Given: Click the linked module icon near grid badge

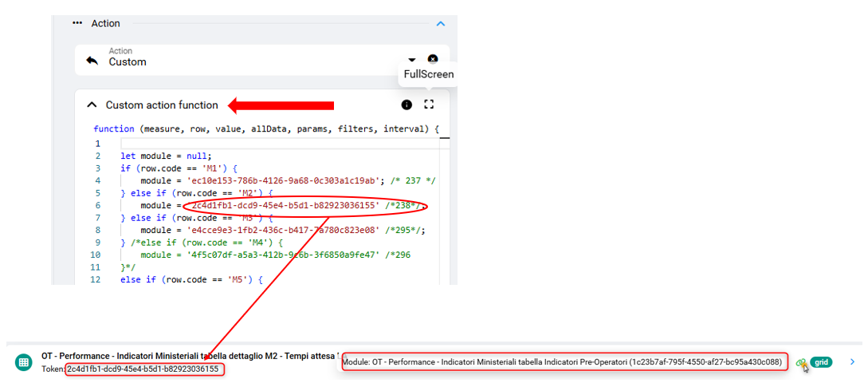Looking at the screenshot, I should click(x=802, y=363).
